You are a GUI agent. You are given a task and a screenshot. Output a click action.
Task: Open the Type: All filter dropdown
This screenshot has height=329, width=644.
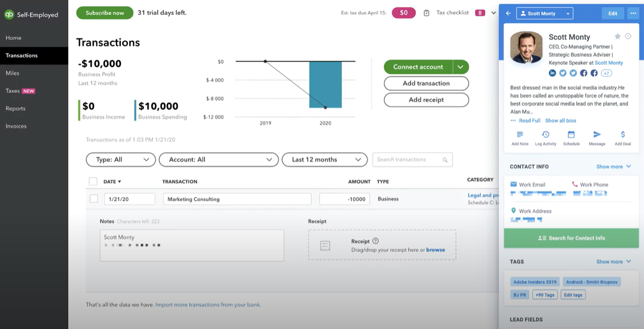click(x=121, y=159)
